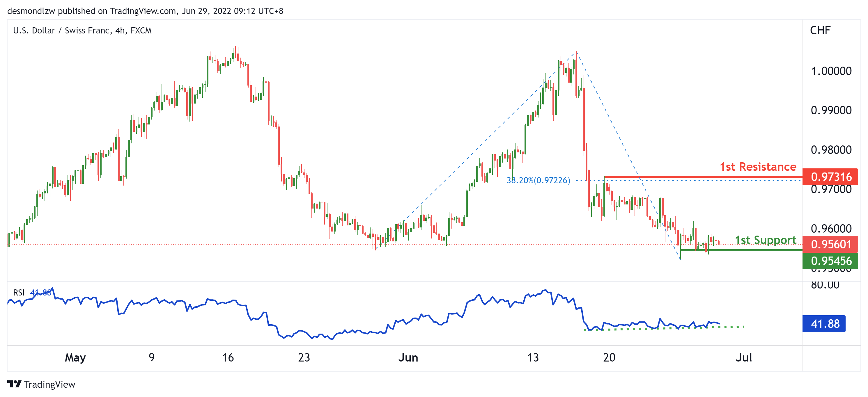
Task: Click the published by desmondlzw header text
Action: pyautogui.click(x=145, y=11)
